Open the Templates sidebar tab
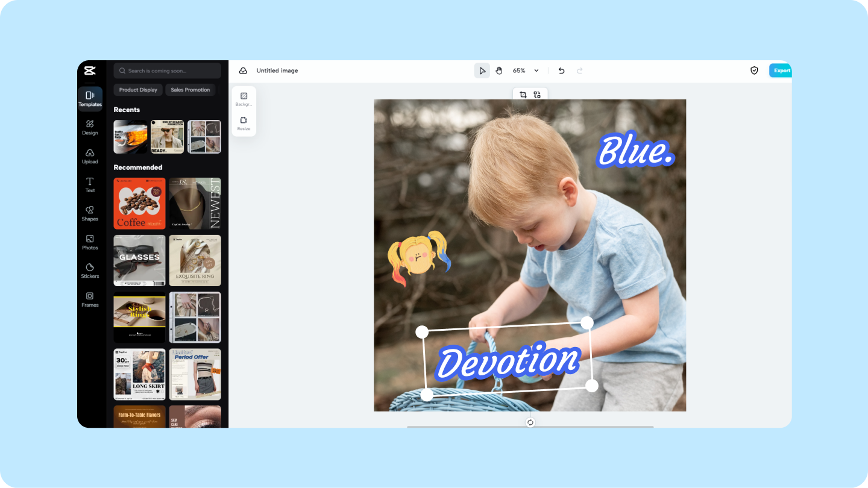The image size is (868, 488). pos(90,99)
